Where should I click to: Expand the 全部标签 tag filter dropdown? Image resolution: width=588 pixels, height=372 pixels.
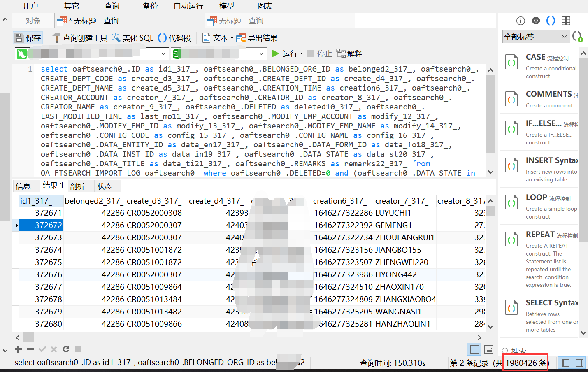coord(564,37)
